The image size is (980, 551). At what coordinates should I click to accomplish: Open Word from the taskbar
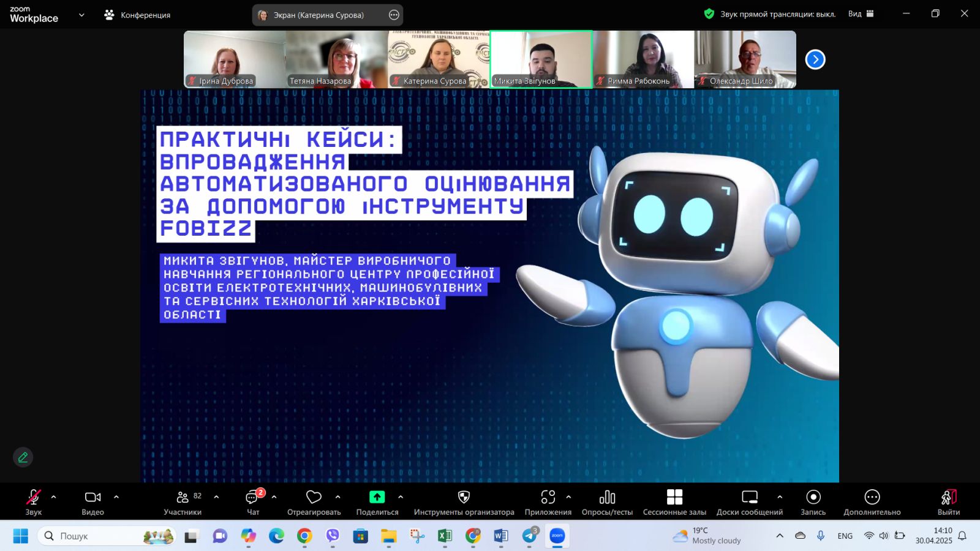click(501, 536)
